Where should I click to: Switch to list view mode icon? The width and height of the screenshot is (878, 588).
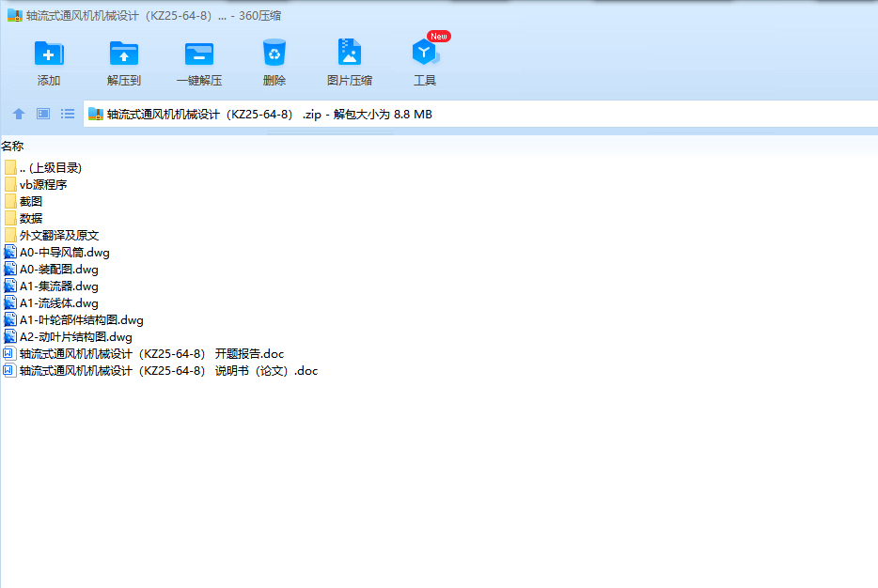point(68,115)
